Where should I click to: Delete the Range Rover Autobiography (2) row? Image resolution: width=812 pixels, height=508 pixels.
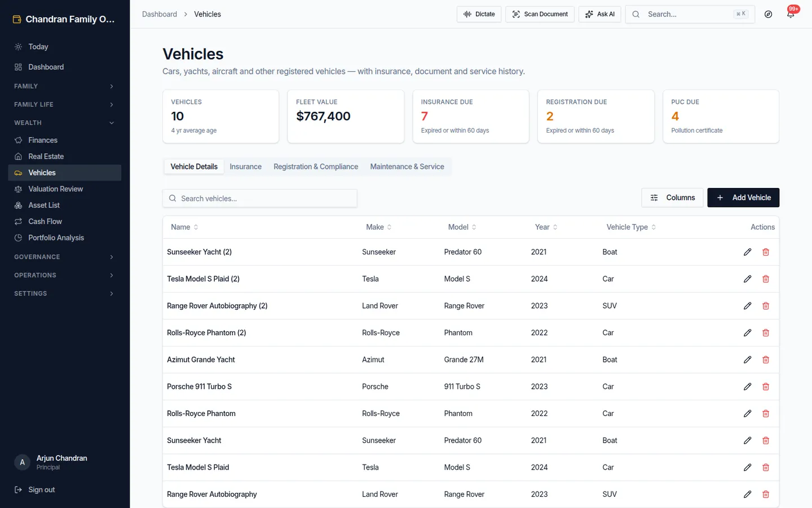[766, 306]
